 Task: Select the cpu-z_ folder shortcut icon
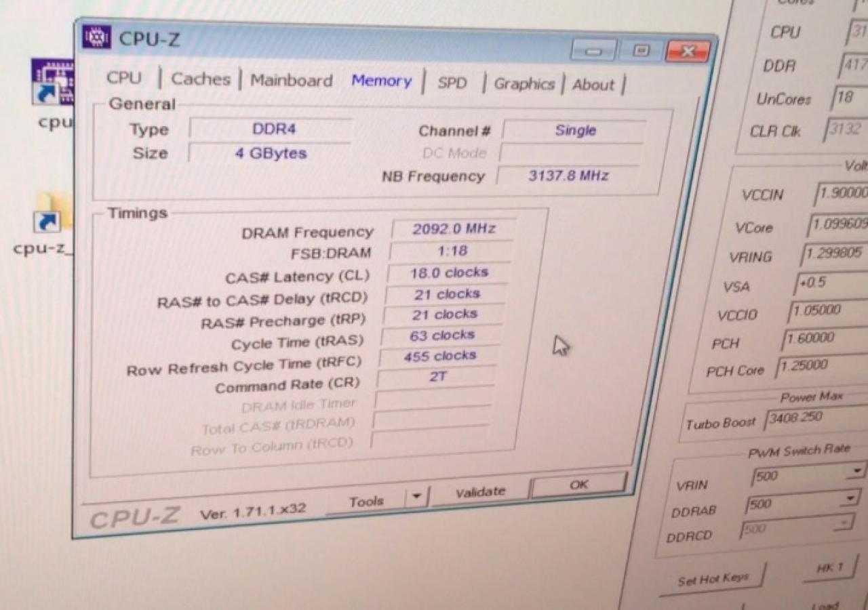point(52,213)
